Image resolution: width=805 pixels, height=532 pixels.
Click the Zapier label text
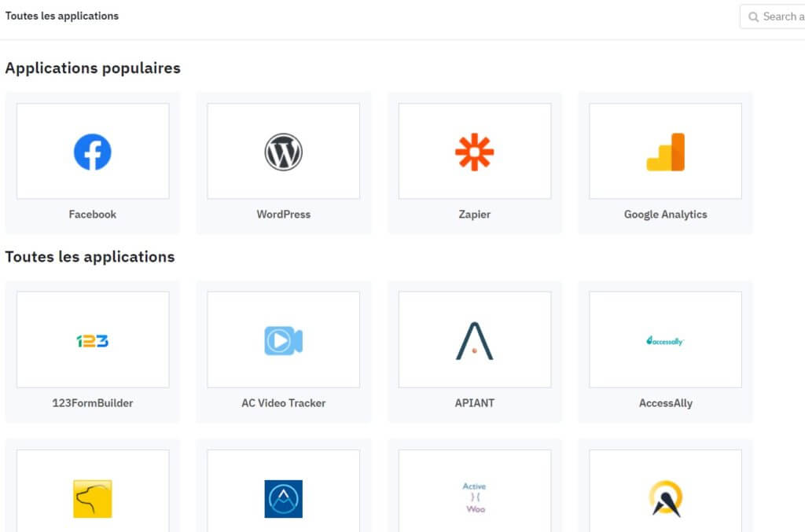coord(474,215)
